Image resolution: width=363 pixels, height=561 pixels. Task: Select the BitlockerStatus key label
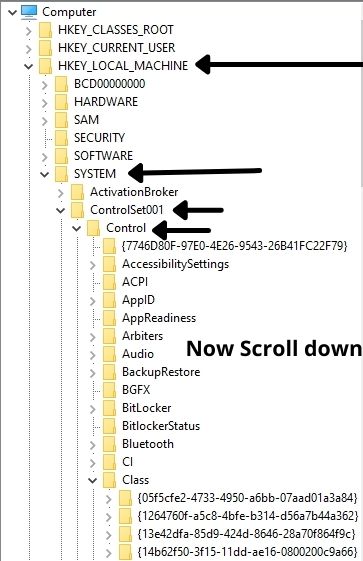tap(161, 426)
